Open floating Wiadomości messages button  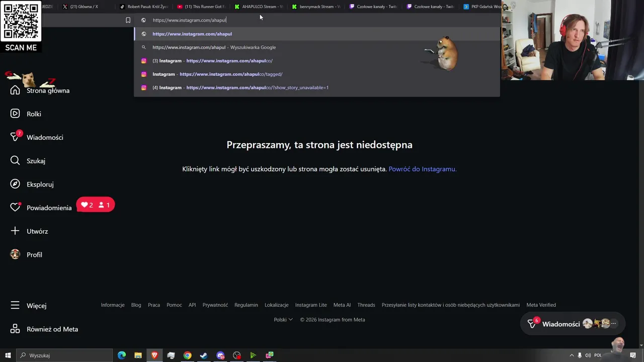pyautogui.click(x=573, y=324)
